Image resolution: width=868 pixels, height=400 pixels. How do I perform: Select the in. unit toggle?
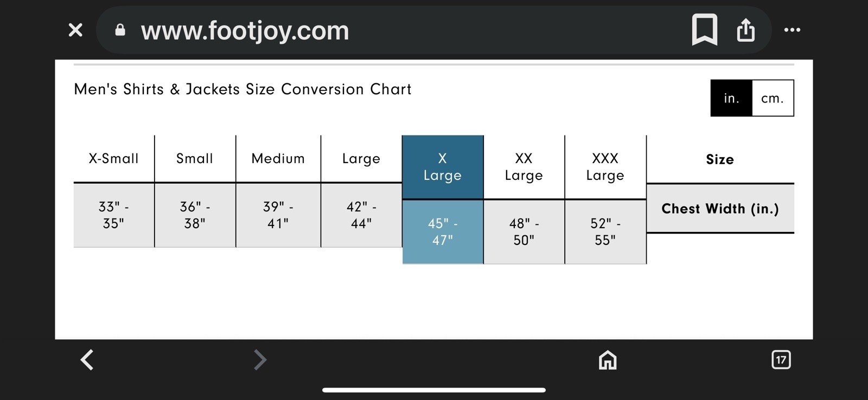731,98
